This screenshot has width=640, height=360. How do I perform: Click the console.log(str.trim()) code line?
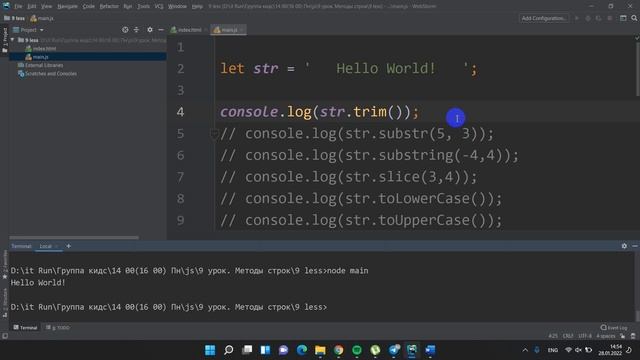pyautogui.click(x=320, y=112)
